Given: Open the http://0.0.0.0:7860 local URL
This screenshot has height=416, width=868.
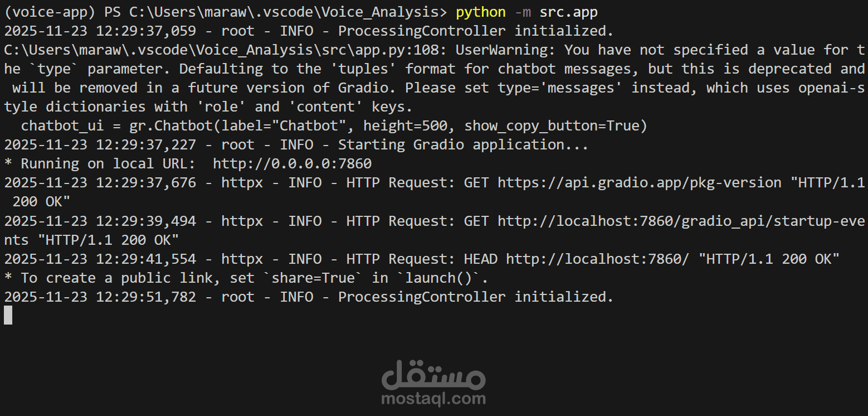Looking at the screenshot, I should (292, 164).
